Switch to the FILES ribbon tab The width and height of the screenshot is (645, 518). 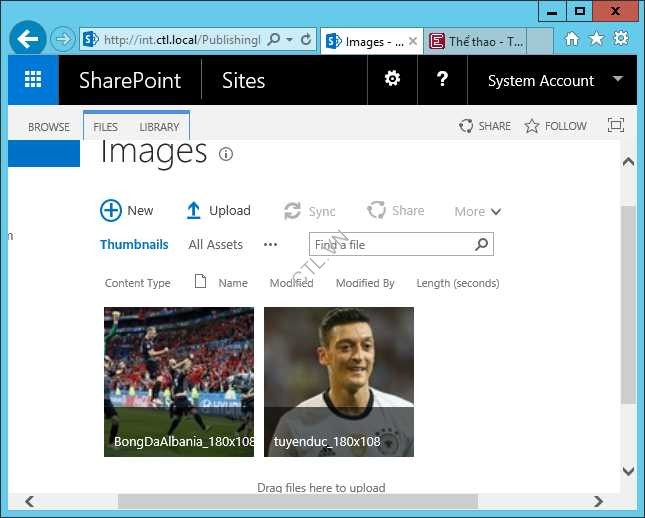point(105,127)
